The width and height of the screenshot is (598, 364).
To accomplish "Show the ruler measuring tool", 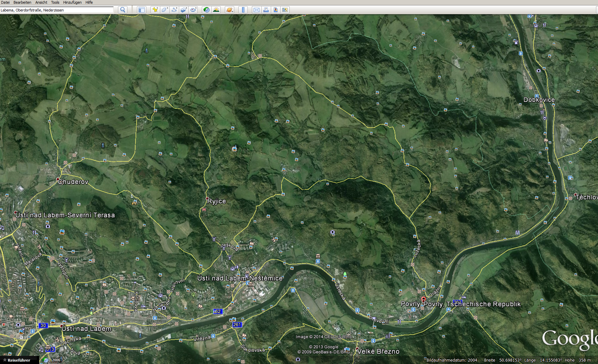I will (x=243, y=10).
